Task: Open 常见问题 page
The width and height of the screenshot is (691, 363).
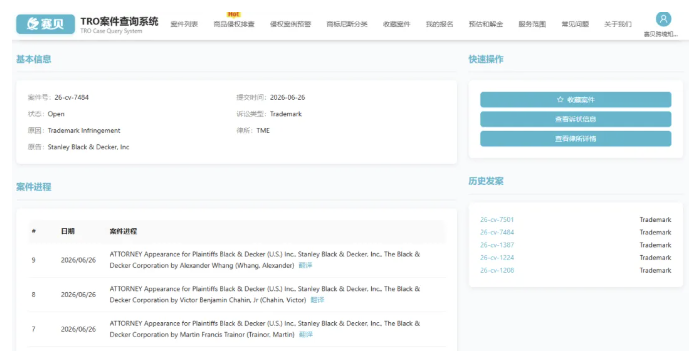Action: coord(575,24)
